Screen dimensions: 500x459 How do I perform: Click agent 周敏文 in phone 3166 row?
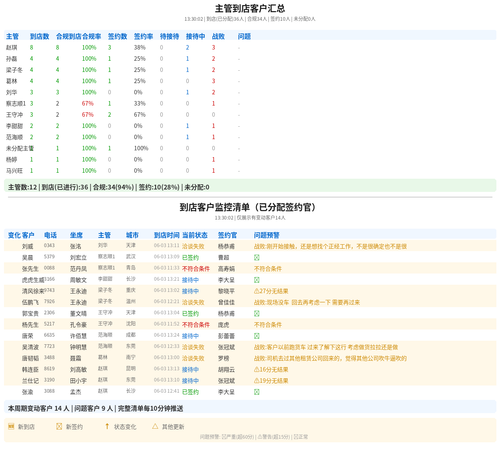78,280
